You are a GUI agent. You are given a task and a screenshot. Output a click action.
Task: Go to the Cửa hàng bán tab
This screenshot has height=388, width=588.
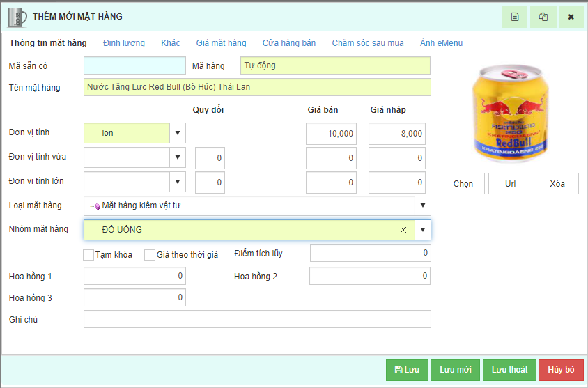[289, 43]
